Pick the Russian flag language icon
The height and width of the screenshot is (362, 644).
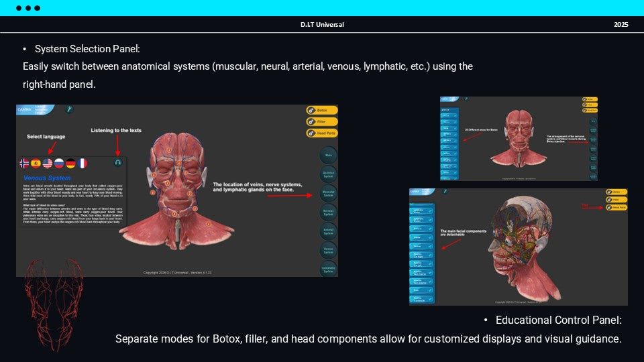tap(59, 163)
